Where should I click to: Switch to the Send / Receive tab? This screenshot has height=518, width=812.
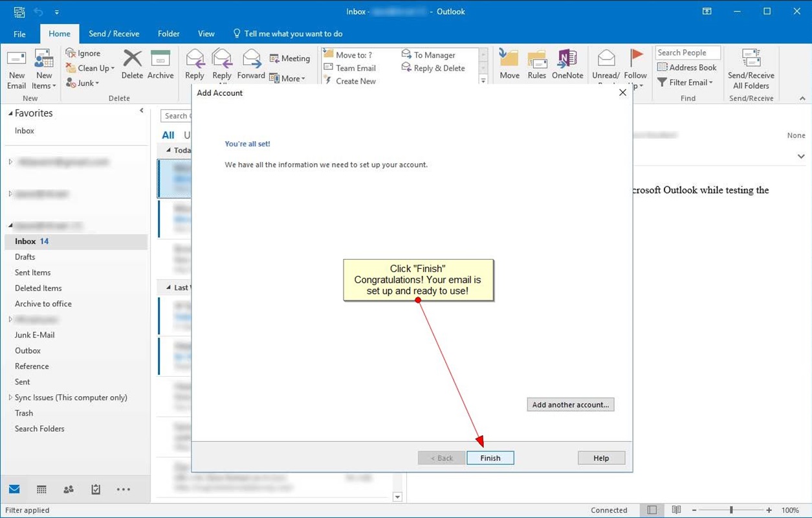[114, 34]
